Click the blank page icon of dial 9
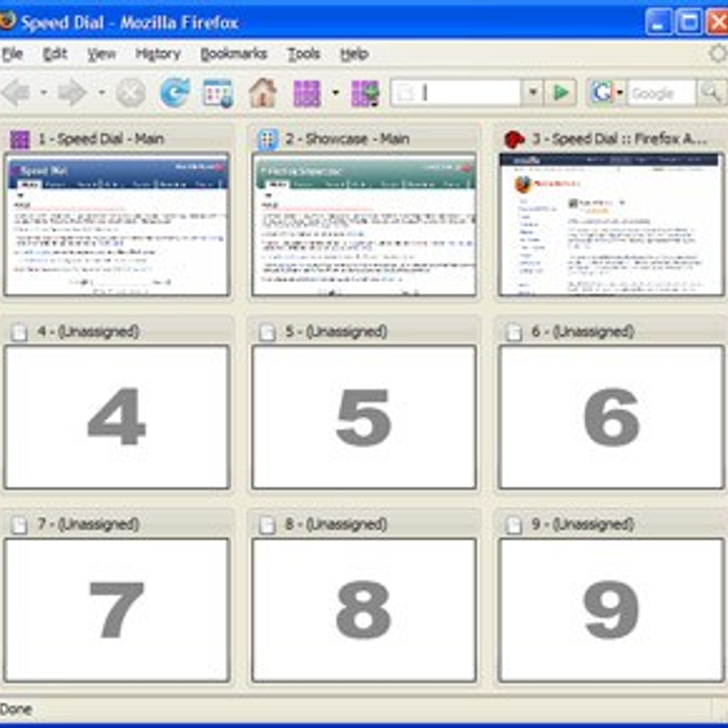The height and width of the screenshot is (728, 728). click(514, 525)
